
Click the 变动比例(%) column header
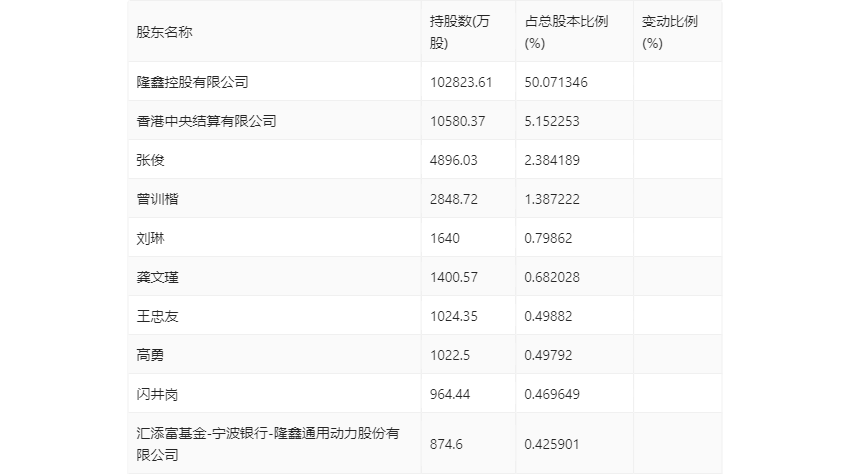click(x=670, y=32)
